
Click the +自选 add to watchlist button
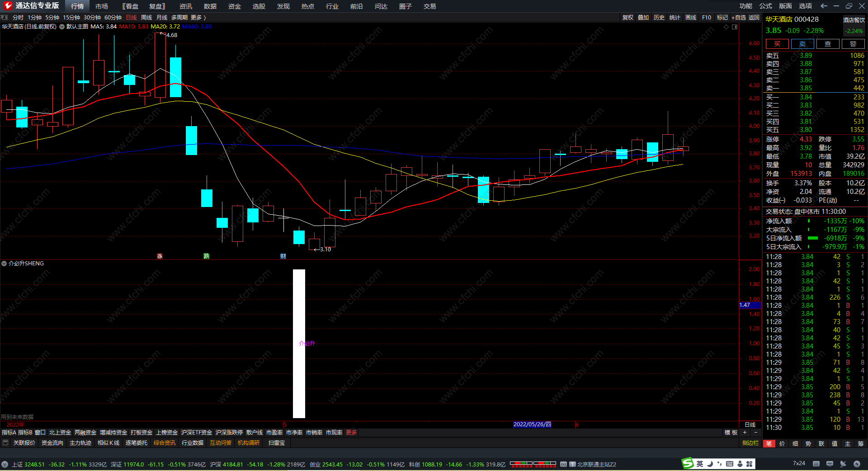click(739, 17)
